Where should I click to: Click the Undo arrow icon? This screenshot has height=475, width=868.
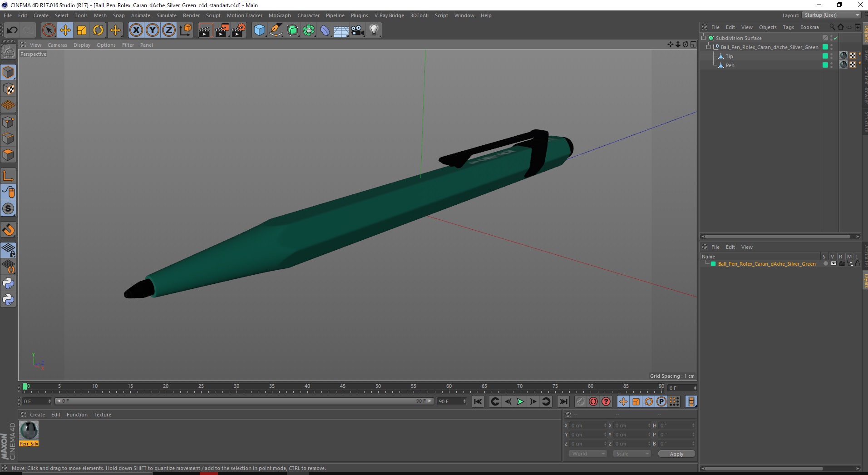coord(12,30)
